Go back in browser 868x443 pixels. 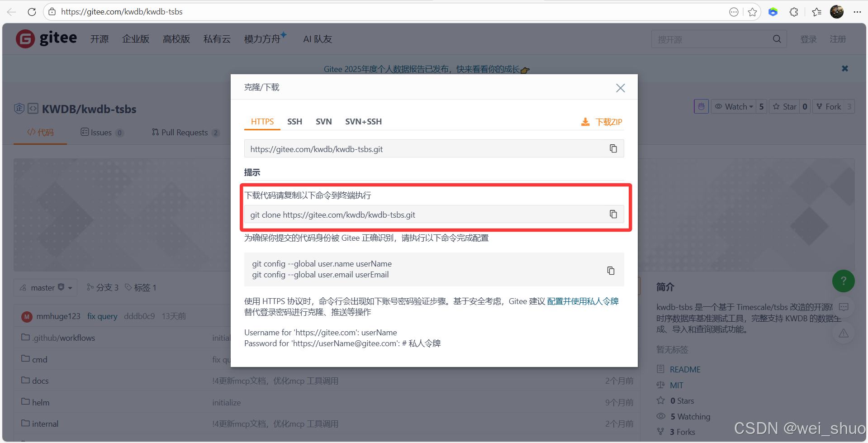[x=12, y=12]
